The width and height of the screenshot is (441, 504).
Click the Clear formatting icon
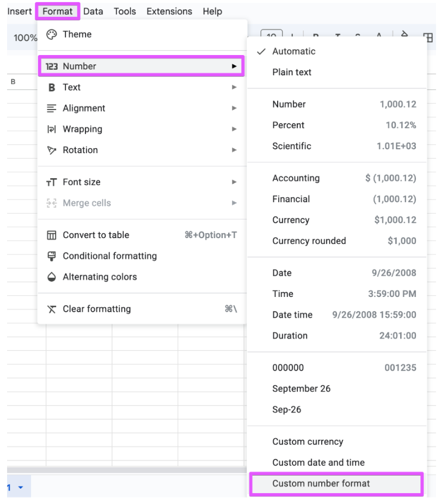click(52, 309)
